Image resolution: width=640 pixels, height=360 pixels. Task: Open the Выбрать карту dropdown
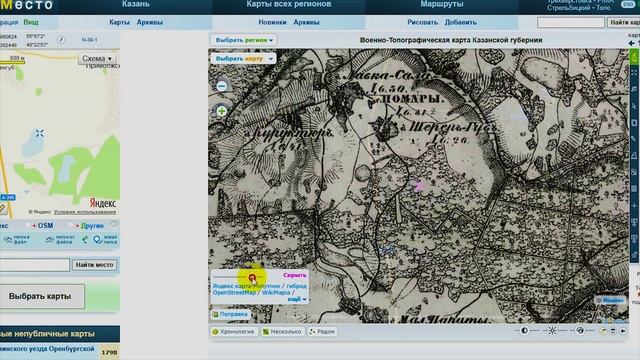point(244,58)
